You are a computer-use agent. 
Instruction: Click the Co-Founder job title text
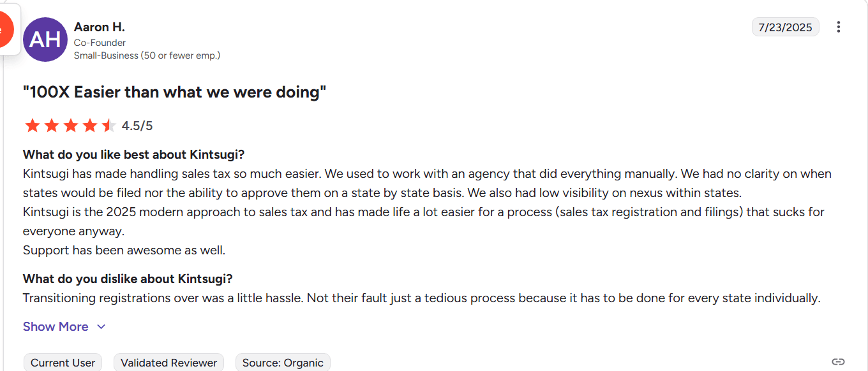pyautogui.click(x=100, y=43)
